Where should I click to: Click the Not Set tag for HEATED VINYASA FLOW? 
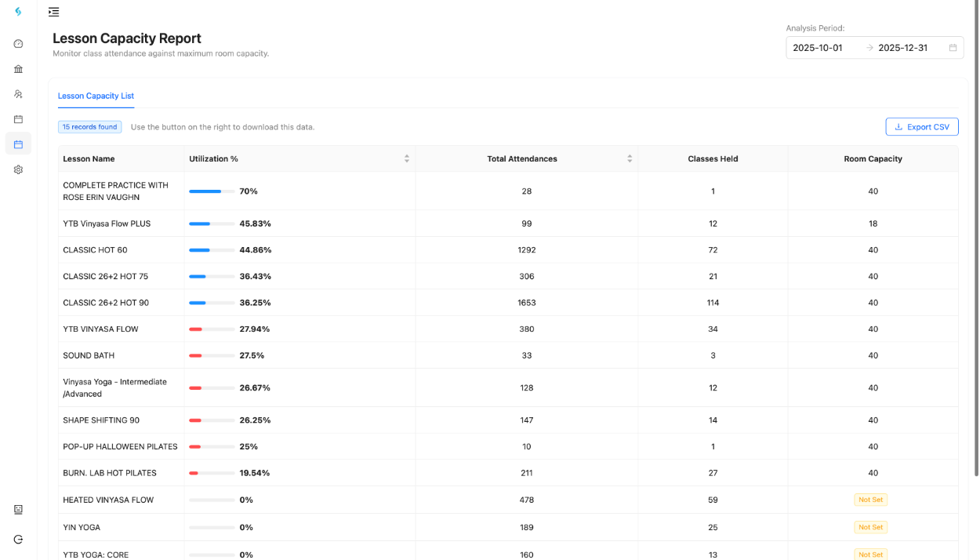[870, 500]
